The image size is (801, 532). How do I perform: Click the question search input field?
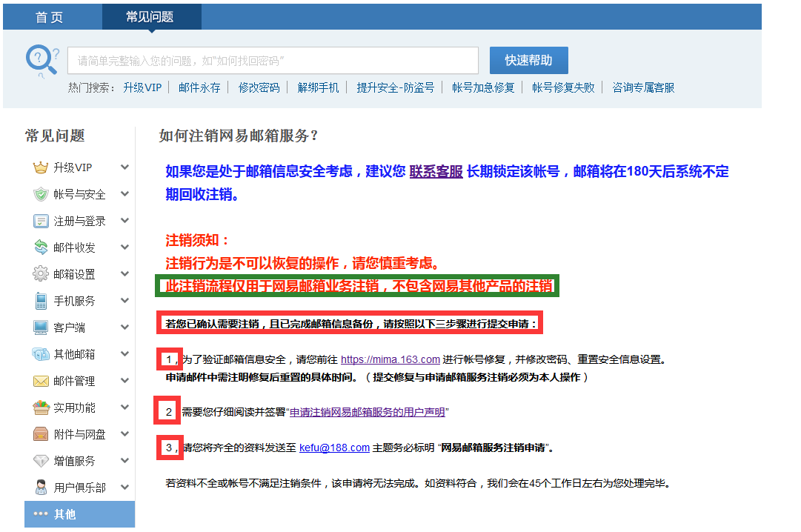click(273, 61)
